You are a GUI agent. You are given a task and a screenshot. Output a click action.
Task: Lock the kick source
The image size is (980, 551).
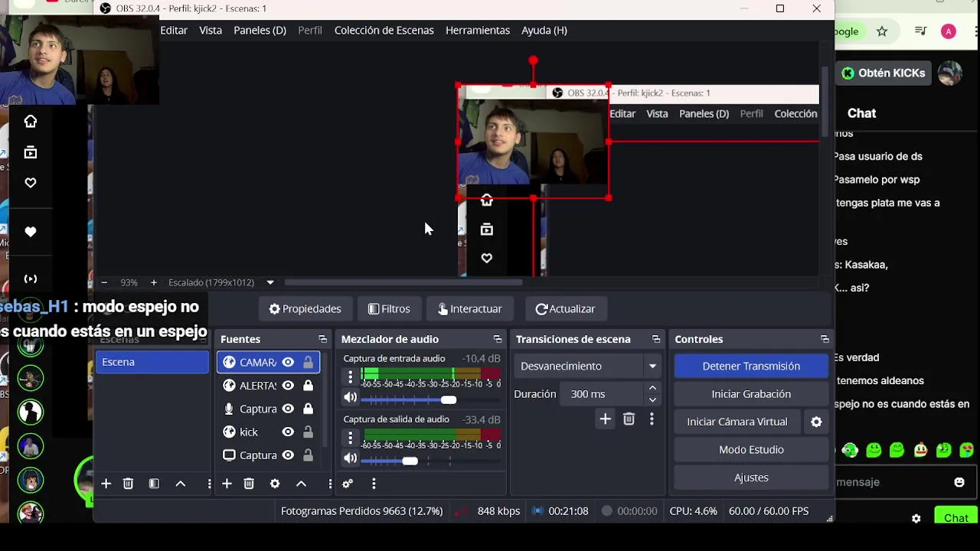(308, 432)
